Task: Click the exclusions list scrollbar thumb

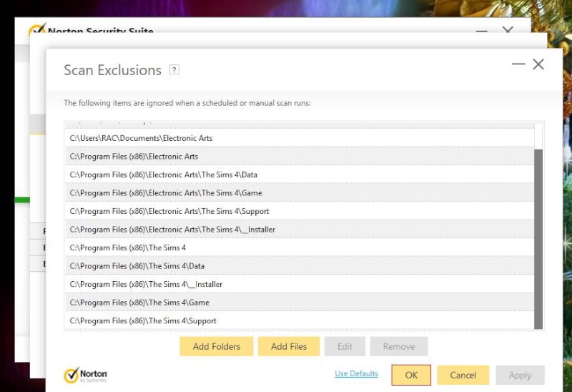Action: click(x=538, y=239)
